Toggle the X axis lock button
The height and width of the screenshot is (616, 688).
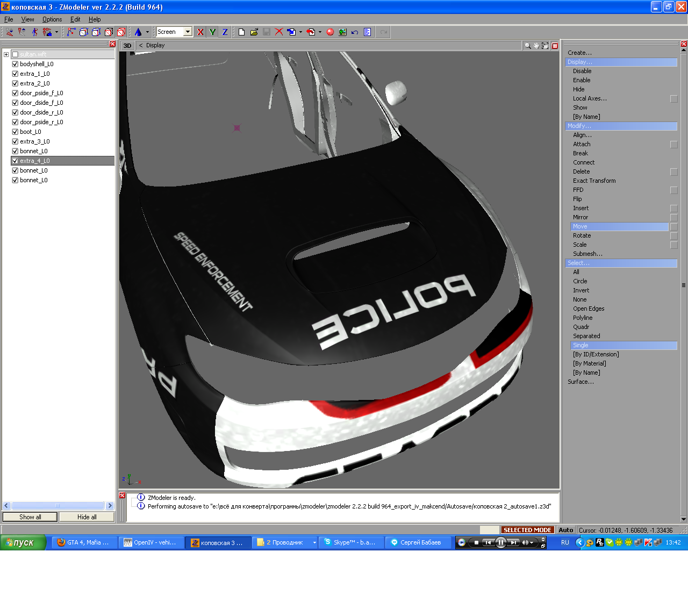(x=200, y=32)
